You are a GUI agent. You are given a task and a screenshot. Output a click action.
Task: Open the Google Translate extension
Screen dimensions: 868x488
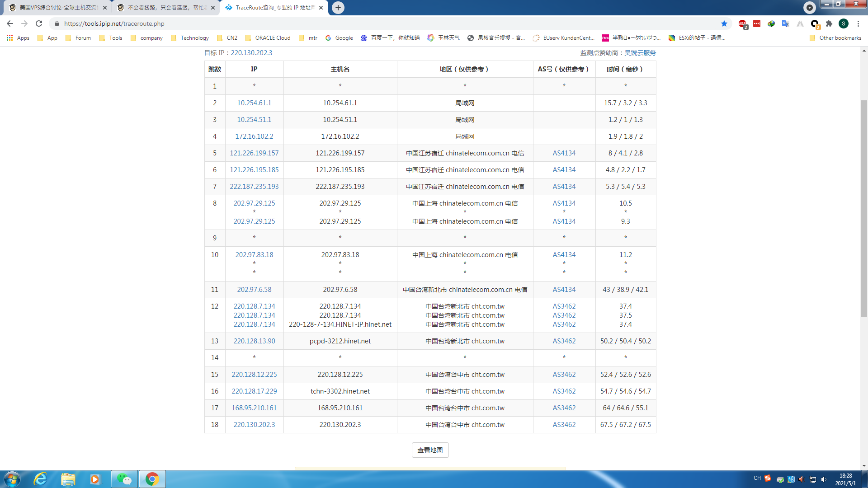point(785,24)
